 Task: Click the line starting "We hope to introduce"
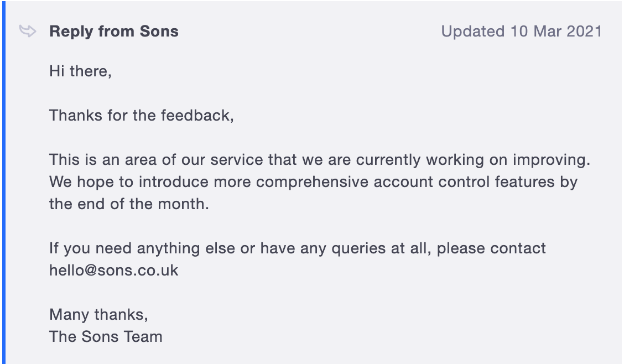tap(313, 182)
